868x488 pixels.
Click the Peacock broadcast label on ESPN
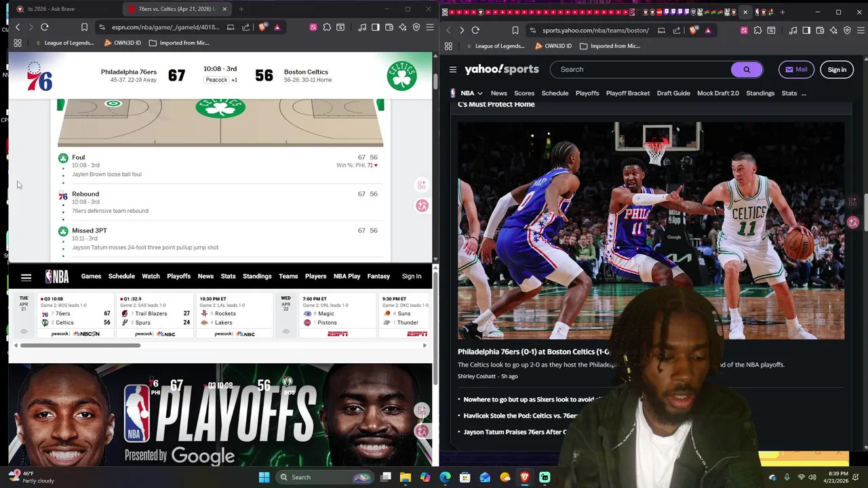coord(216,80)
